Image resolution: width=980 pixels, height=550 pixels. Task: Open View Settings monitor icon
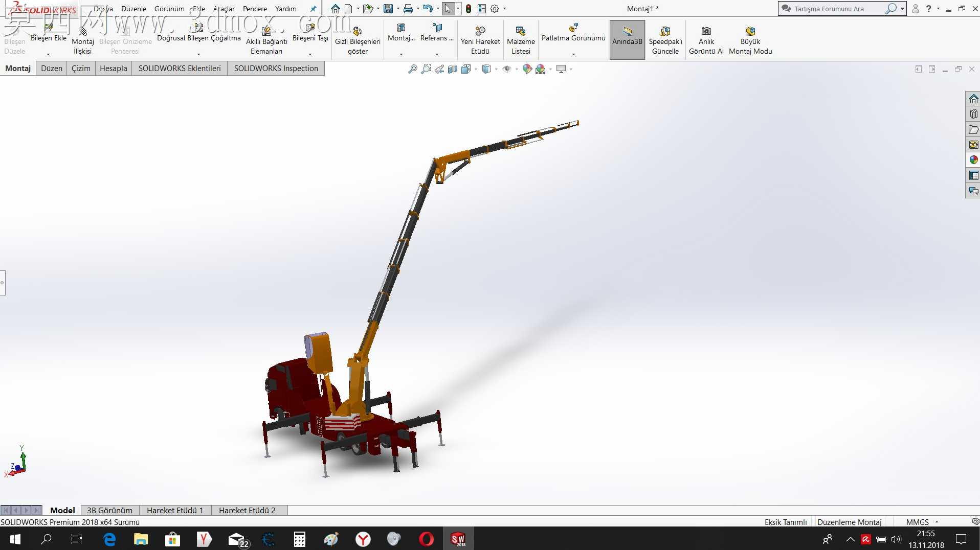tap(561, 69)
